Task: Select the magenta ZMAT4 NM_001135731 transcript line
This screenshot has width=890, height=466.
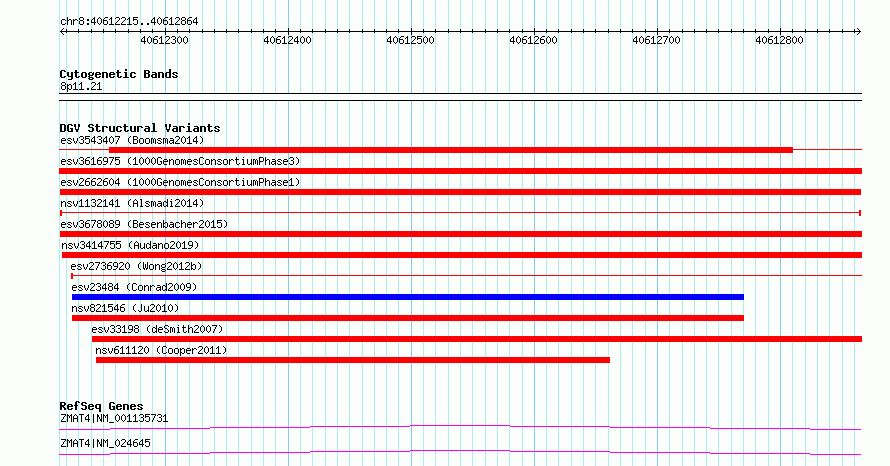Action: [460, 427]
